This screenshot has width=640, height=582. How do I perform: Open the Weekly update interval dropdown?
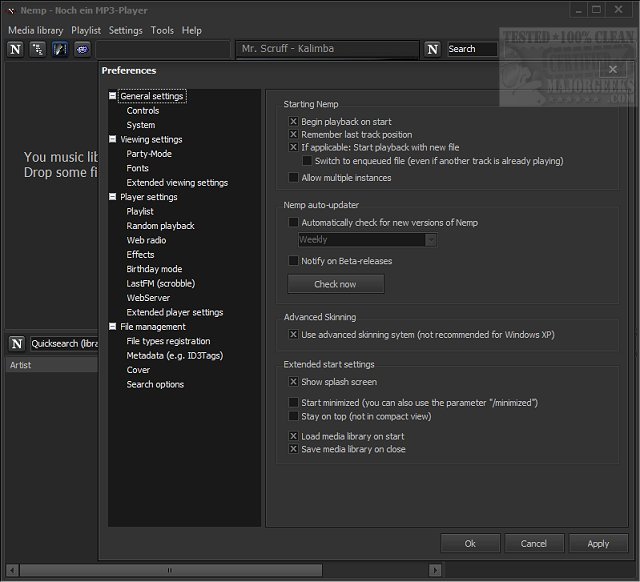[x=431, y=240]
